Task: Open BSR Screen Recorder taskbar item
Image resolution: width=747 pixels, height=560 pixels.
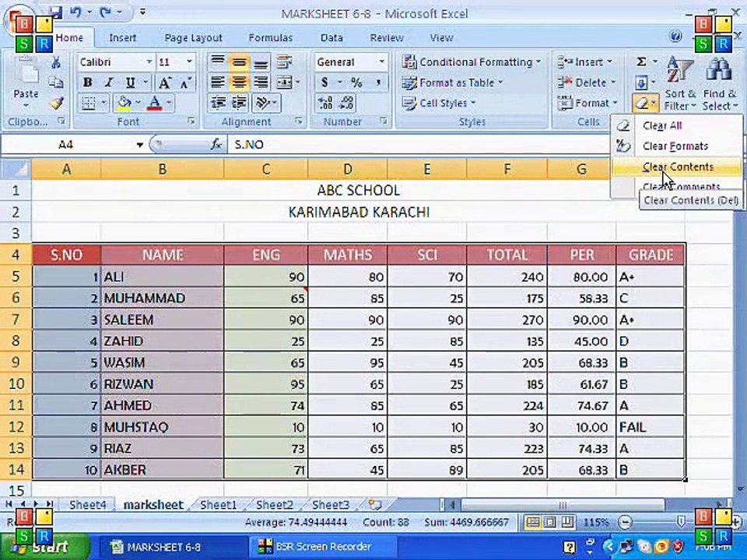Action: click(x=322, y=547)
